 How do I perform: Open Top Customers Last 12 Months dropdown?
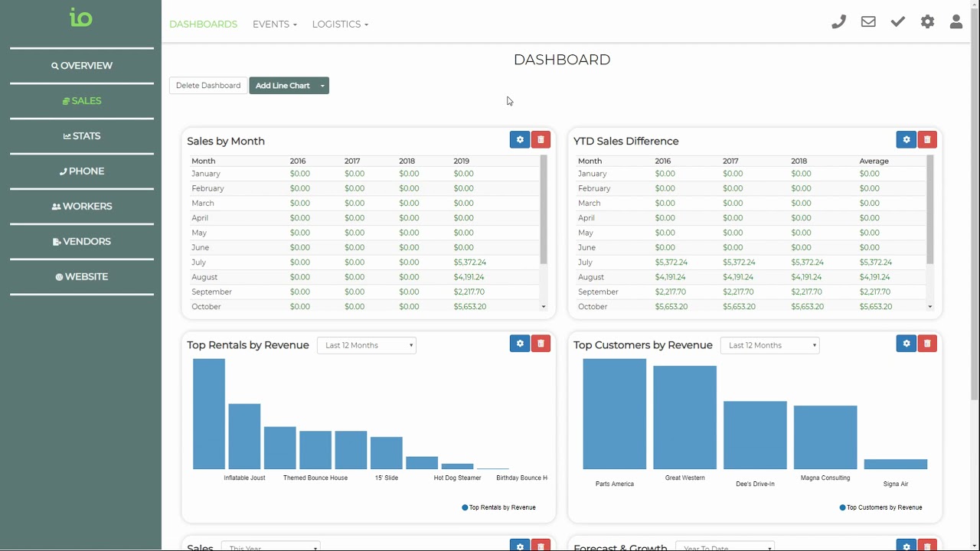click(x=770, y=345)
